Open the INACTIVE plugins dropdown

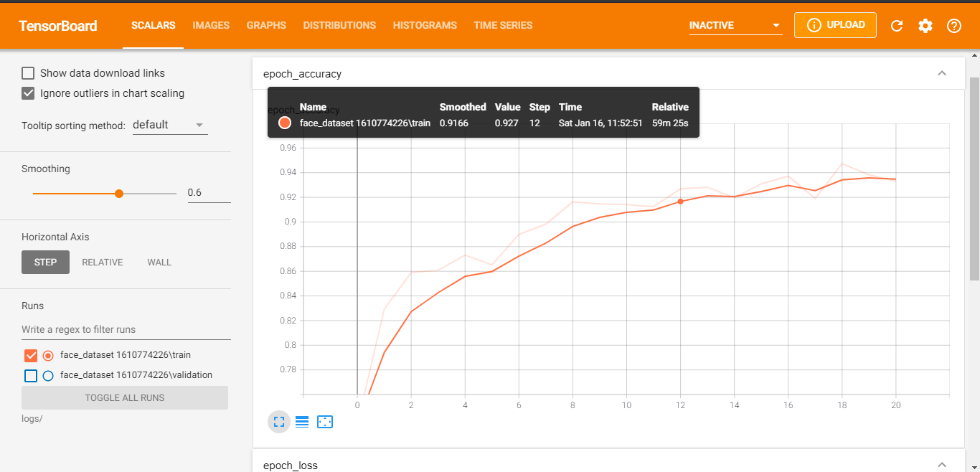735,26
